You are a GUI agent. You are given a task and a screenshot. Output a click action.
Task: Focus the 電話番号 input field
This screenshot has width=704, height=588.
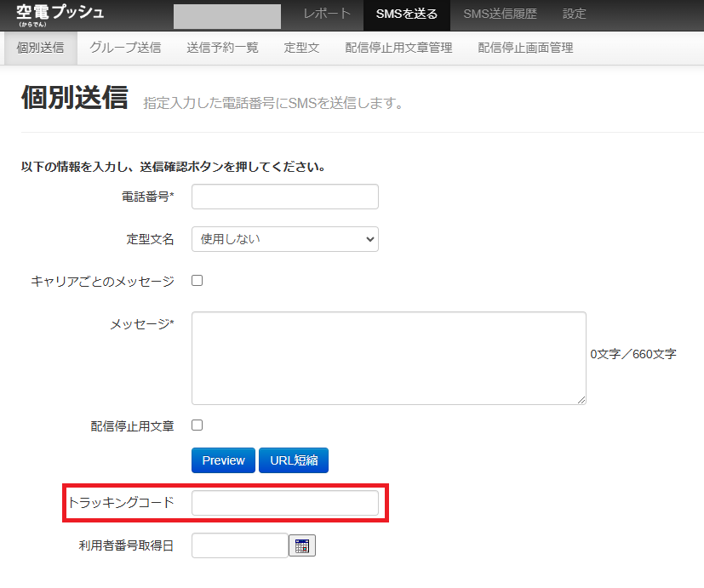point(285,197)
